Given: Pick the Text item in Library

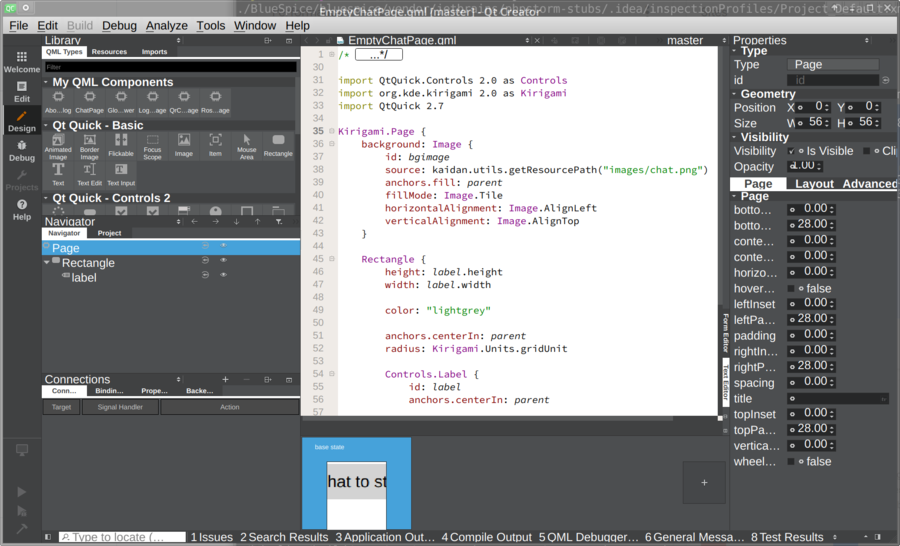Looking at the screenshot, I should (58, 175).
